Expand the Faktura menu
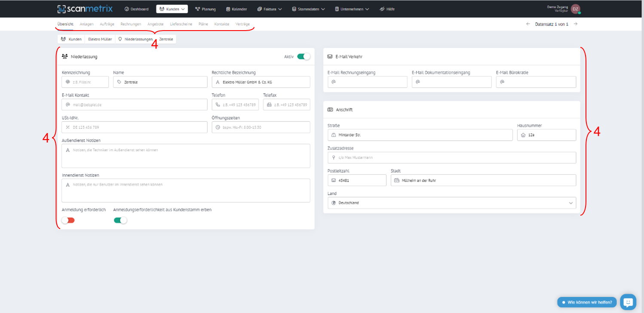The image size is (644, 313). tap(270, 9)
